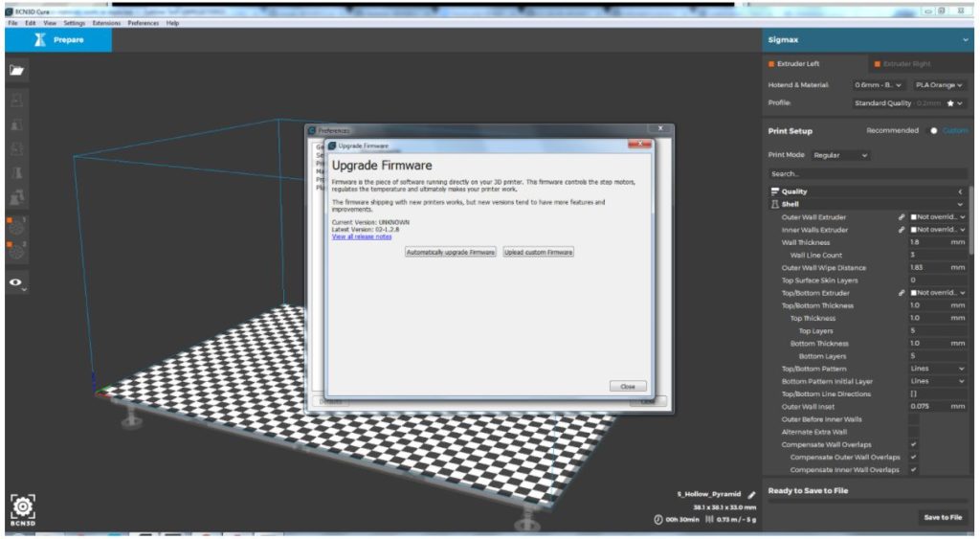Click the Save to File button
The image size is (980, 539).
coord(943,517)
